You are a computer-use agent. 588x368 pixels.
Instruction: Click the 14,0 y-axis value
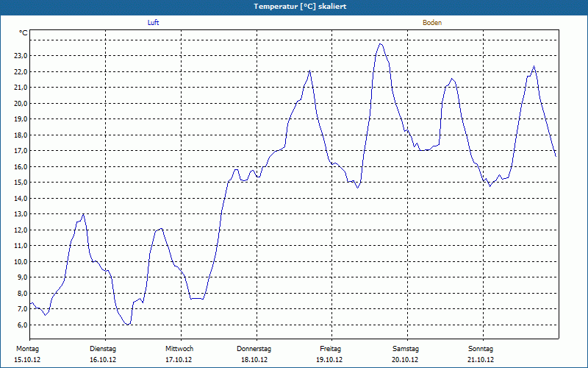point(21,198)
